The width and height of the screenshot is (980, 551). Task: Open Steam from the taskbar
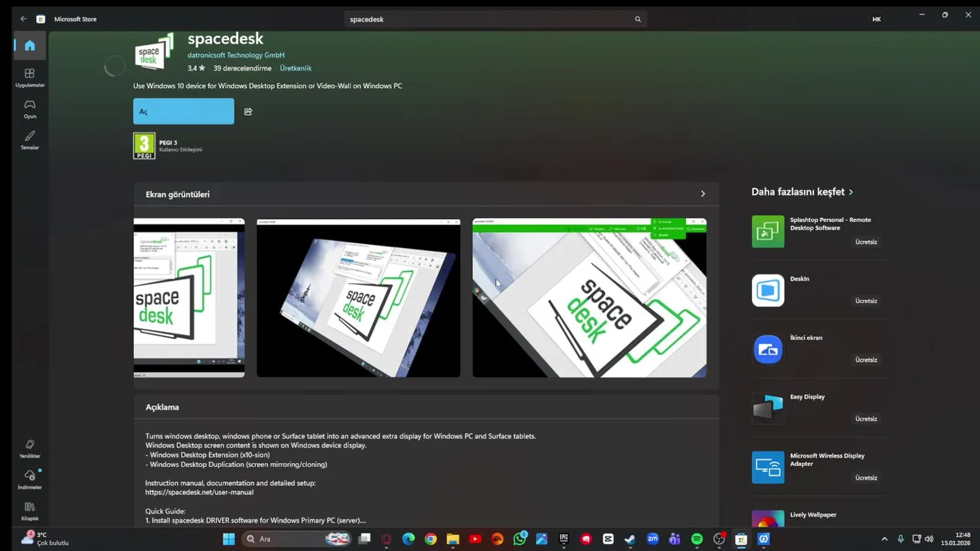pos(630,539)
